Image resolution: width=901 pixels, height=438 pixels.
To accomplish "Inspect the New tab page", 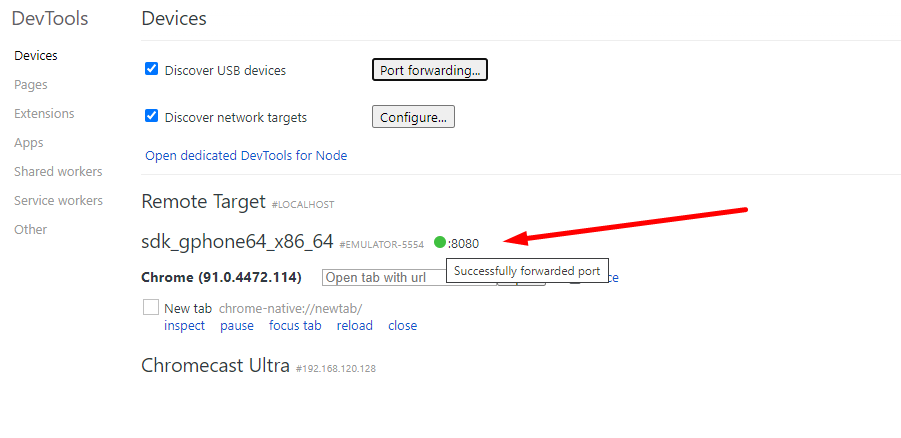I will click(x=184, y=326).
